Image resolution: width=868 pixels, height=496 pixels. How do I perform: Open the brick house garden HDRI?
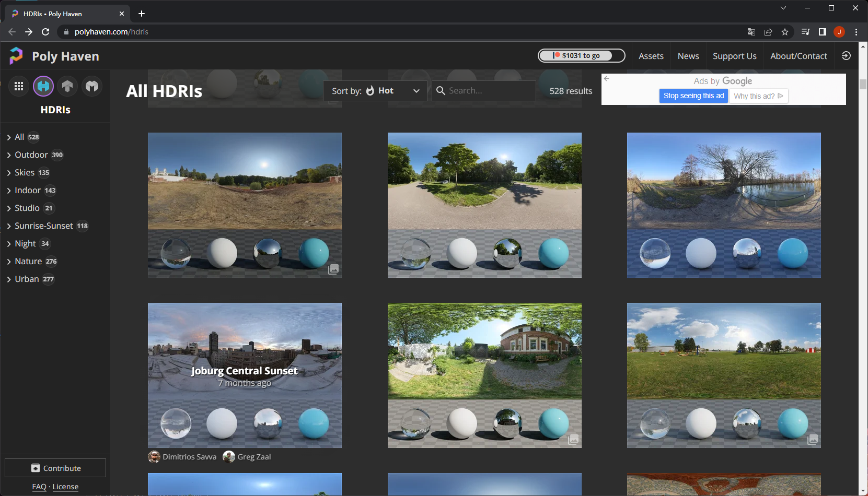click(484, 375)
